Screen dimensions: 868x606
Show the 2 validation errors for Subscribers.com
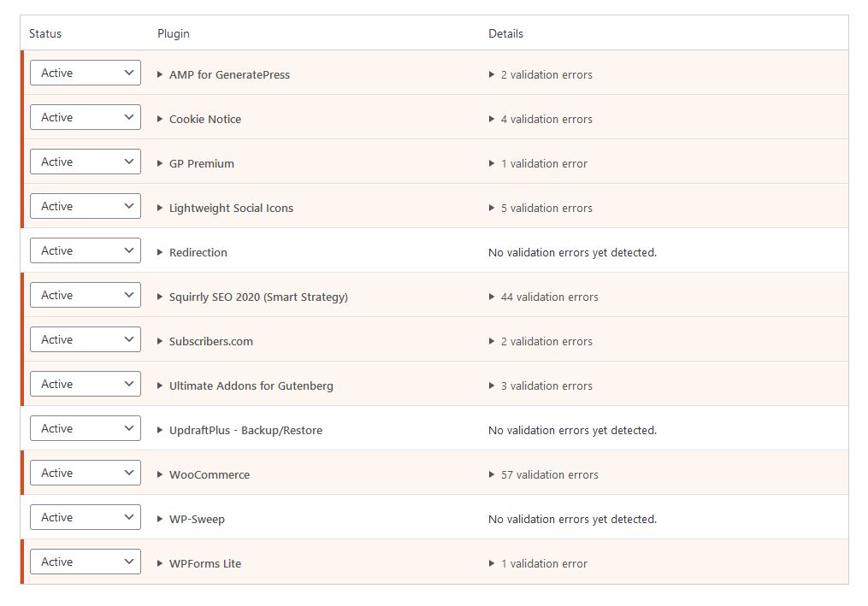(x=540, y=342)
